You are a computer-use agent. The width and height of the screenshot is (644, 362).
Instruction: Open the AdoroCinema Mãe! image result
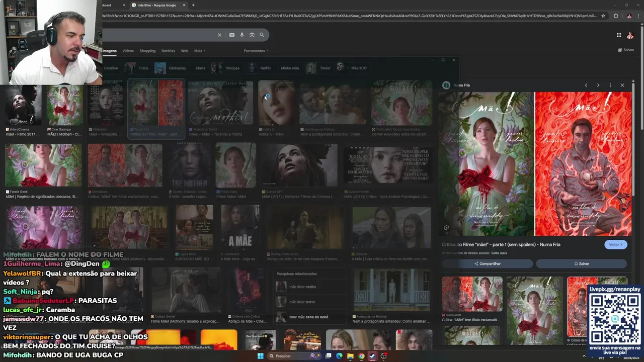(22, 105)
